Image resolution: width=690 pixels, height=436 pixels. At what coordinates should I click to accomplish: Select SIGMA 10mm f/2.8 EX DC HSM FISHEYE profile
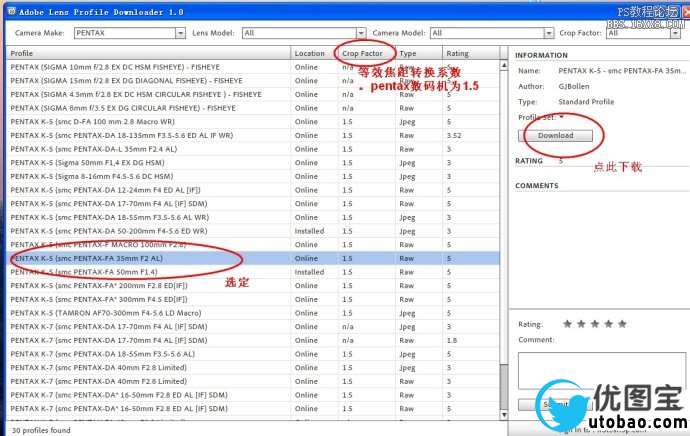(x=253, y=67)
